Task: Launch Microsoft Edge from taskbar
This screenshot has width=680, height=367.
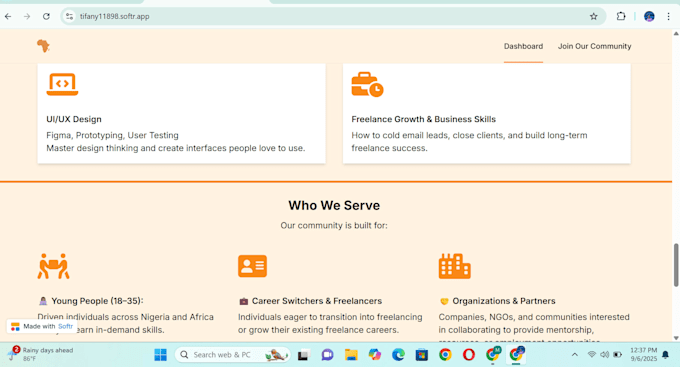Action: 398,355
